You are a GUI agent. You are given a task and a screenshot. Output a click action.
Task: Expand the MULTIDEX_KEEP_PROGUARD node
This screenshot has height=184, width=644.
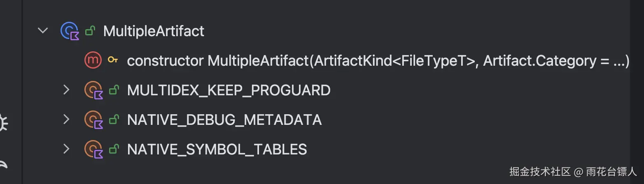pyautogui.click(x=66, y=90)
